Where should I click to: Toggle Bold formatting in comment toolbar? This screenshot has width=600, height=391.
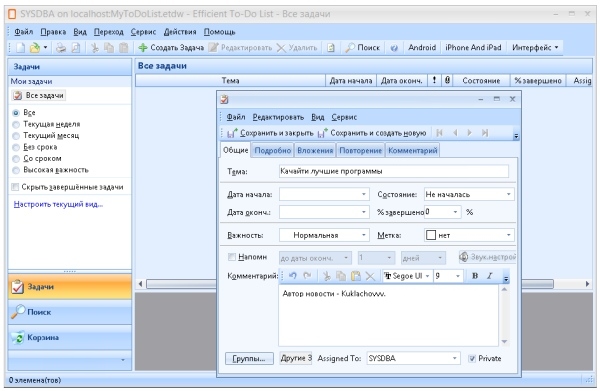475,276
